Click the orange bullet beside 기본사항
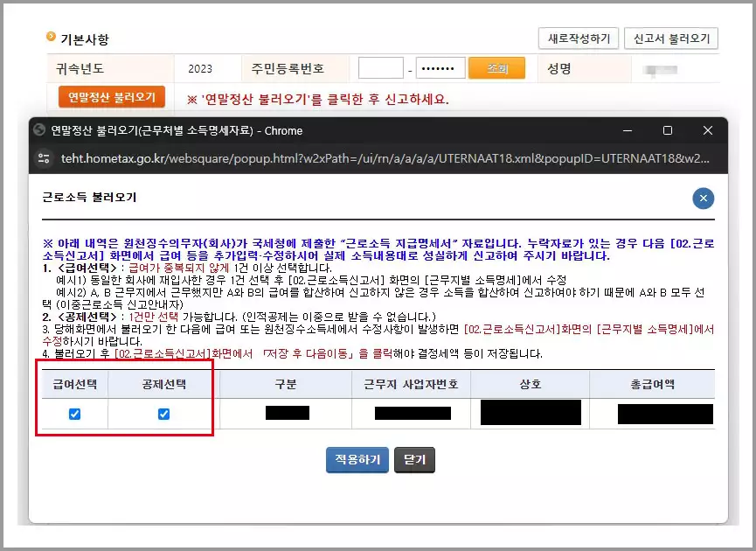The image size is (756, 551). pyautogui.click(x=50, y=38)
